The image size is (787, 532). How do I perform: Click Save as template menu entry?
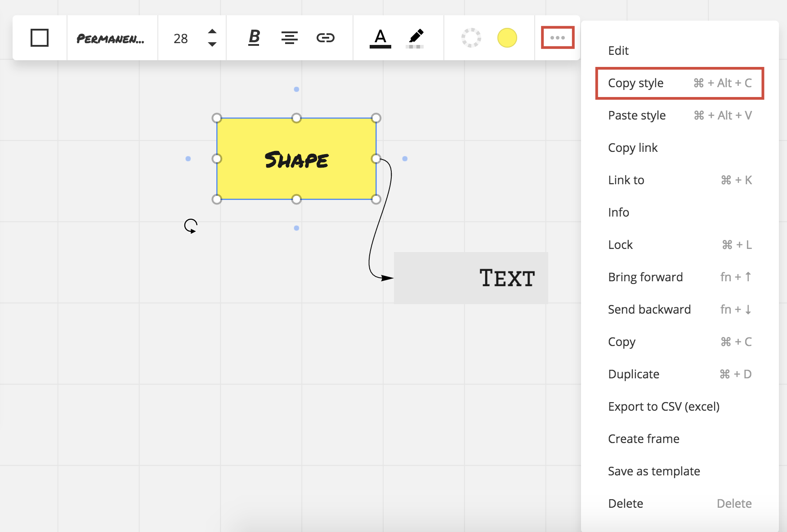(x=654, y=471)
